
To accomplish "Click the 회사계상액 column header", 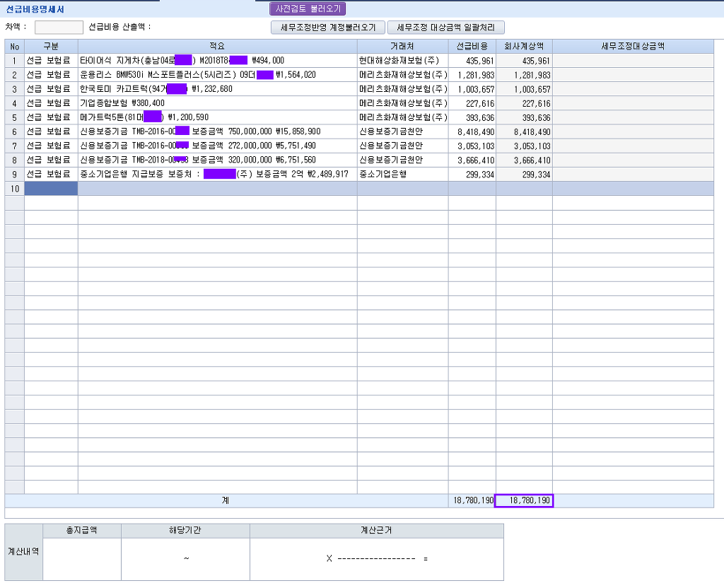I will 523,46.
